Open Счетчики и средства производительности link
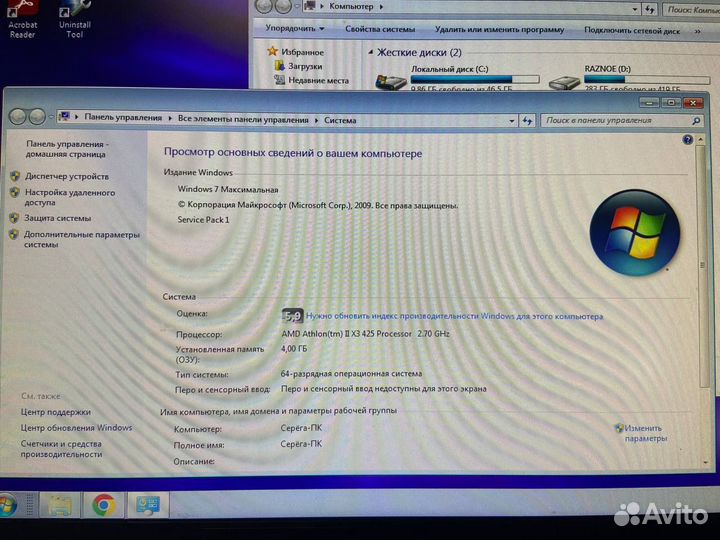Screen dimensions: 720x540 click(61, 449)
